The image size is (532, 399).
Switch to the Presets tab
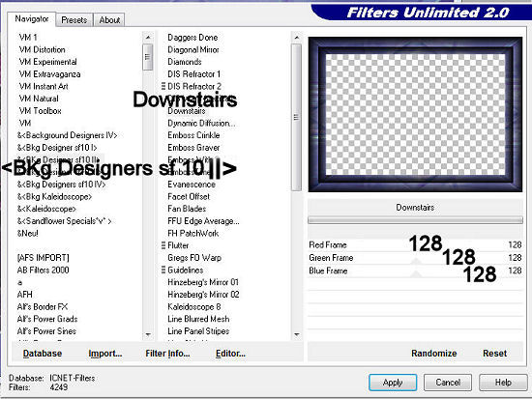[x=74, y=20]
